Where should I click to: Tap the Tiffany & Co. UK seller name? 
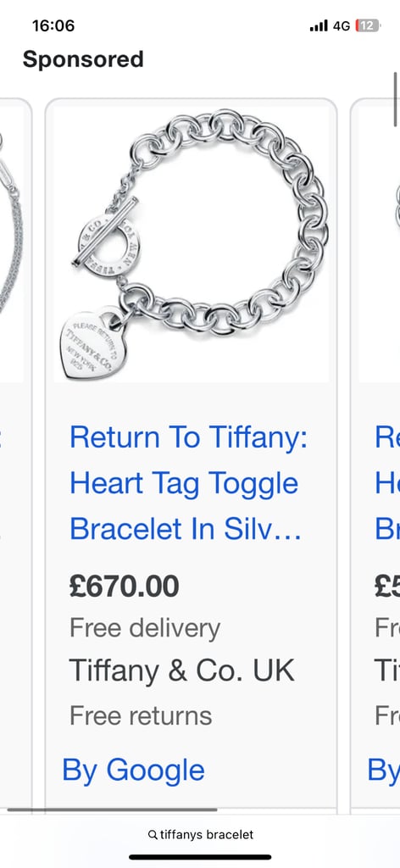(x=182, y=670)
